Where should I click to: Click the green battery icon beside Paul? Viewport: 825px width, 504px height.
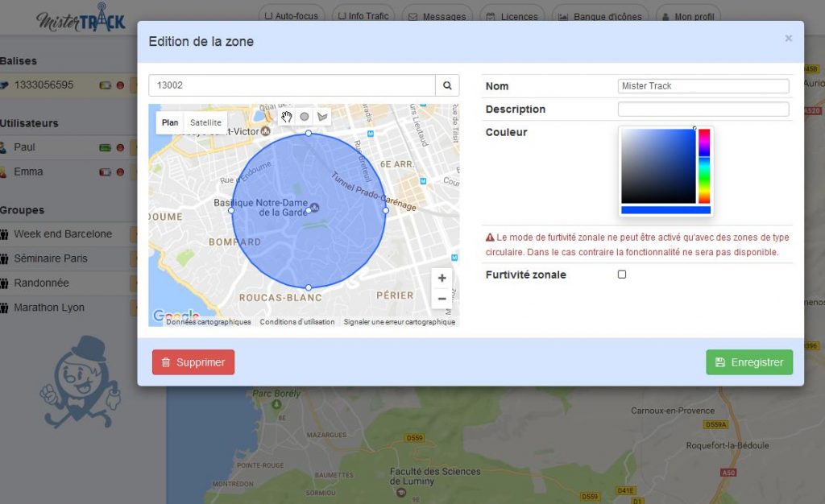[x=106, y=147]
